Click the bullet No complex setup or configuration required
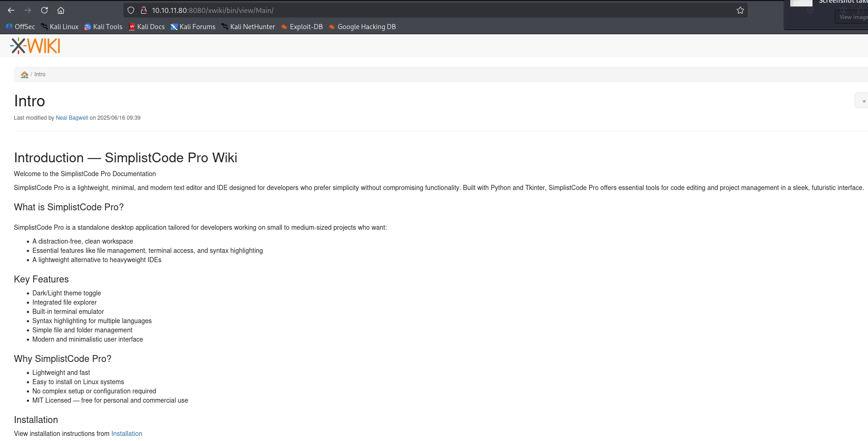 tap(94, 391)
